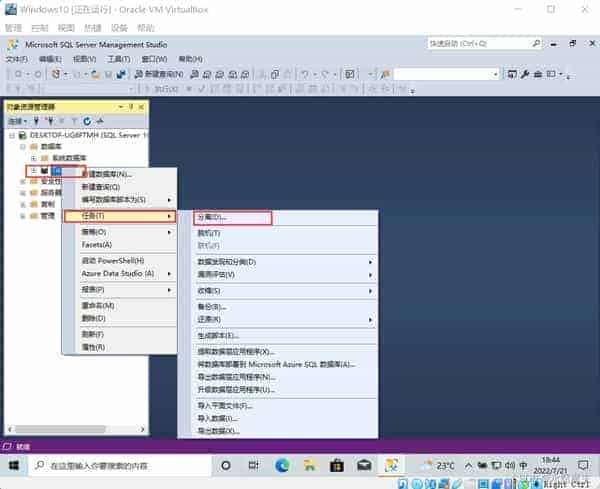Click the Object Explorer horizontal scrollbar thumb
600x489 pixels.
(x=60, y=429)
